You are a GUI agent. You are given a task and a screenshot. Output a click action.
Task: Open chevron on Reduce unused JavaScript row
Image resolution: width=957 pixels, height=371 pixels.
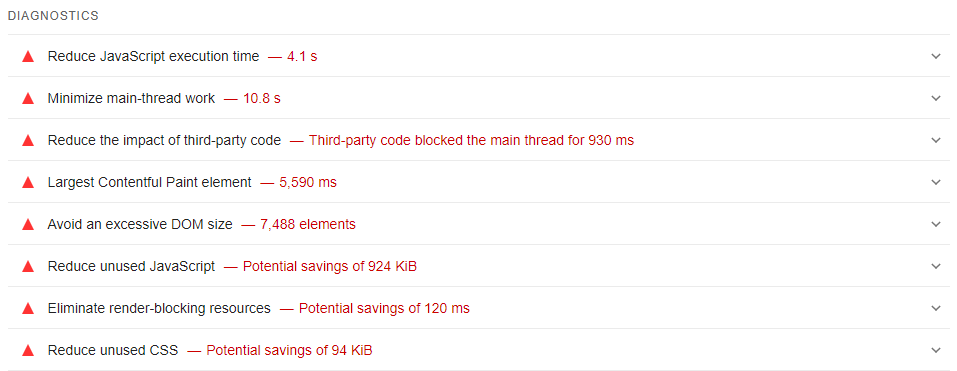pos(936,267)
